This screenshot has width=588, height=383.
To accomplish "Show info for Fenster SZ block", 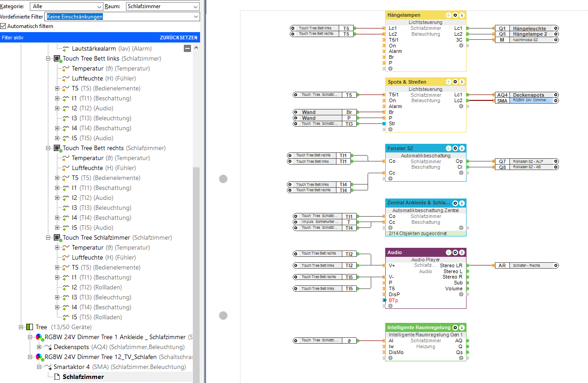I will (462, 148).
